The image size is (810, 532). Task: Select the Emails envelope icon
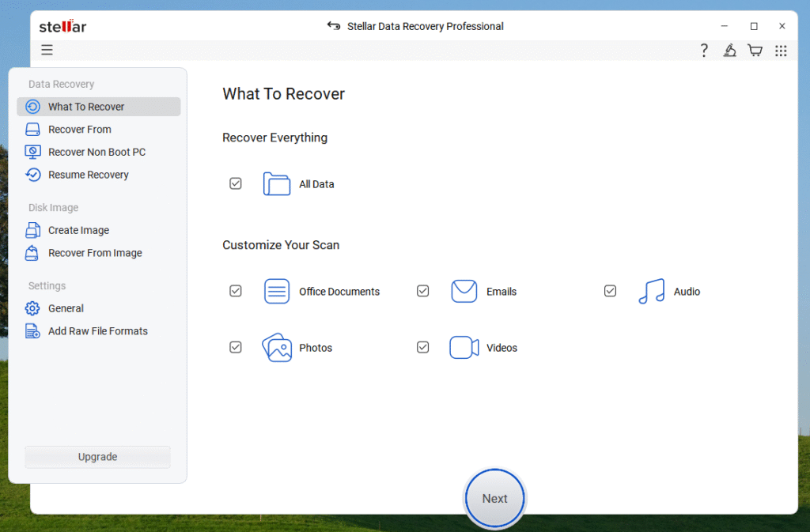(464, 292)
